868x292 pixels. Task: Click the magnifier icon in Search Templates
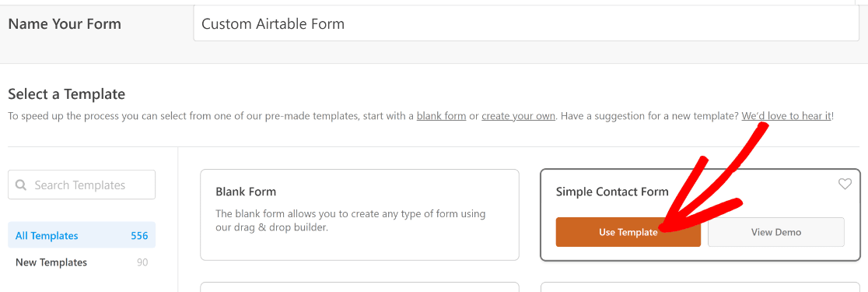click(x=21, y=185)
